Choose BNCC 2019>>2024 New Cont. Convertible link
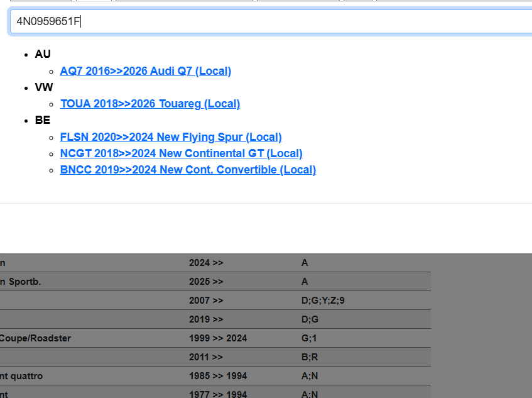The height and width of the screenshot is (398, 532). pos(187,170)
